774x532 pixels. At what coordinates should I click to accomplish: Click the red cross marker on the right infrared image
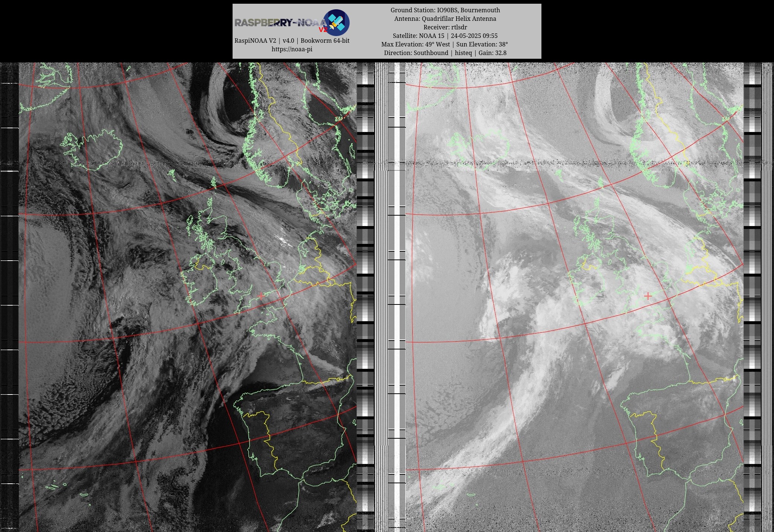point(648,296)
